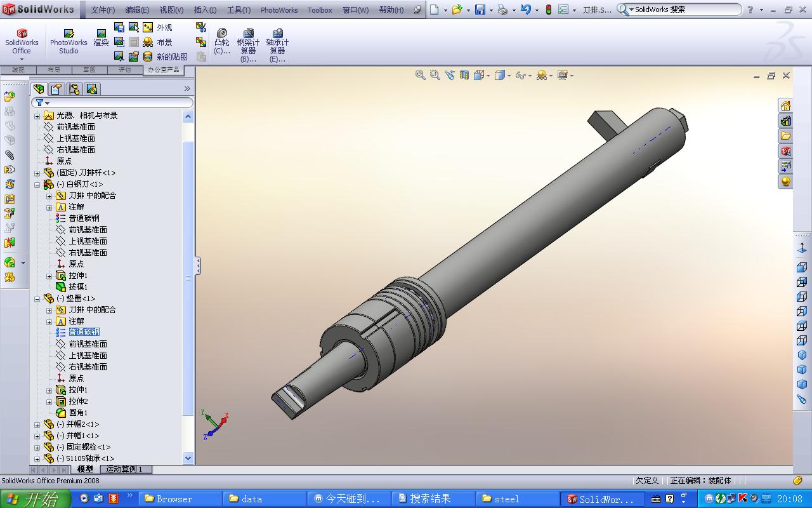Click the paperclip mate icon in left toolbar
812x508 pixels.
10,155
